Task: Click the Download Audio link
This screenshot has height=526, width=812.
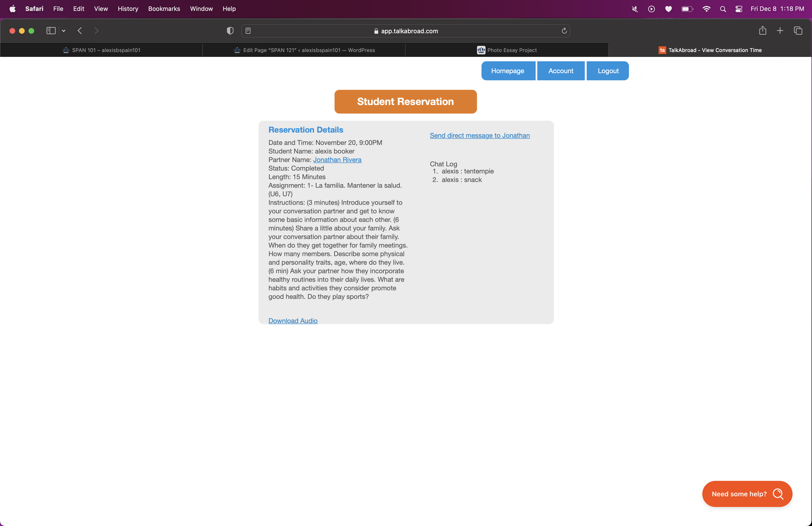Action: 293,320
